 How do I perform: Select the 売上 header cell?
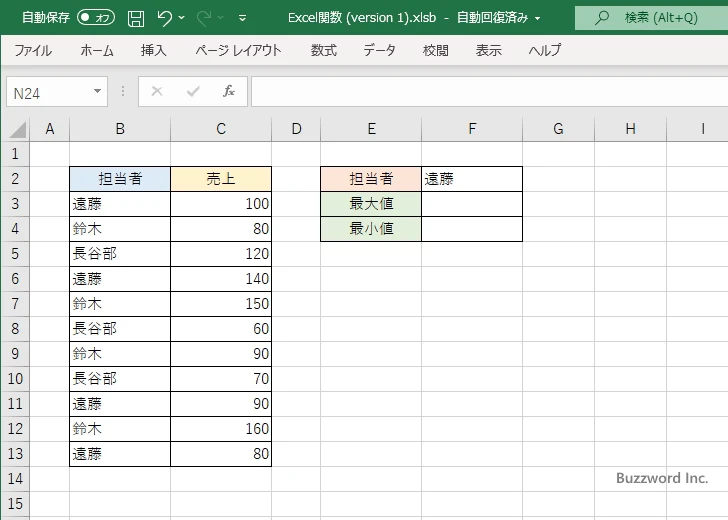221,179
